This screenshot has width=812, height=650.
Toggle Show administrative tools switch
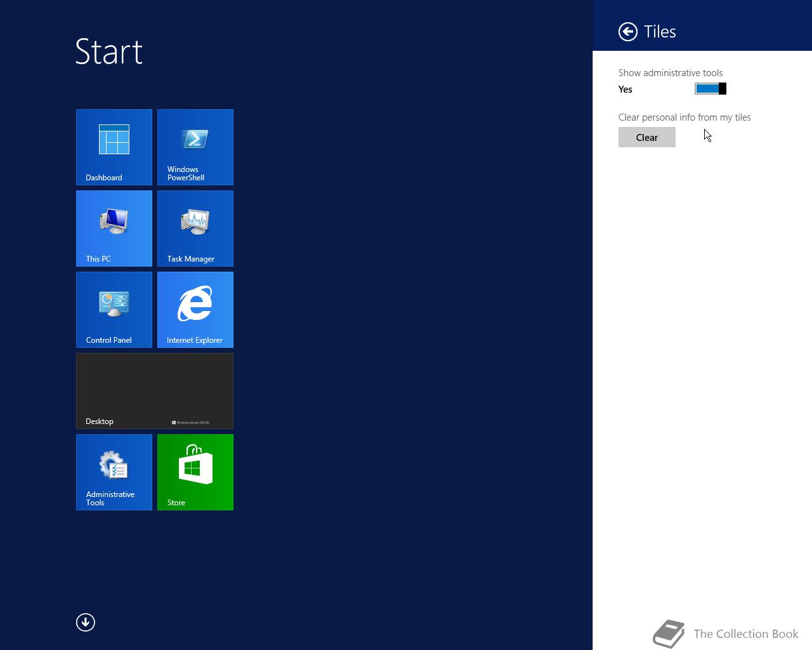(710, 89)
